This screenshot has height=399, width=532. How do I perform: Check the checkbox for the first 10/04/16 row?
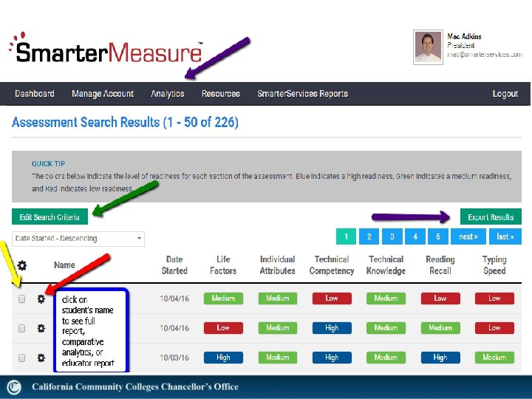[x=21, y=299]
